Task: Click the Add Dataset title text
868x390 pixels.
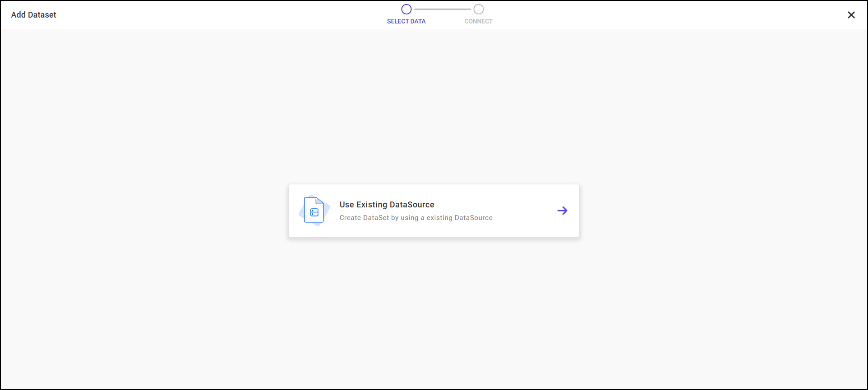Action: [33, 15]
